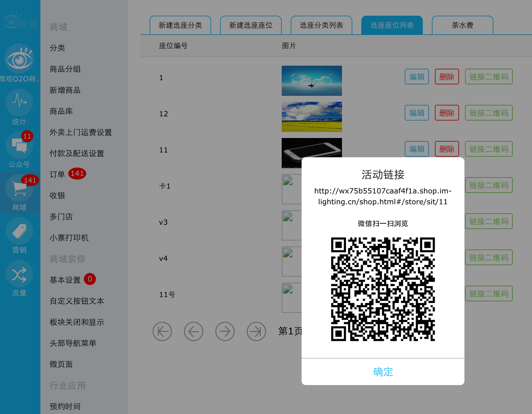Go to last page arrow
This screenshot has height=414, width=532.
(x=256, y=331)
